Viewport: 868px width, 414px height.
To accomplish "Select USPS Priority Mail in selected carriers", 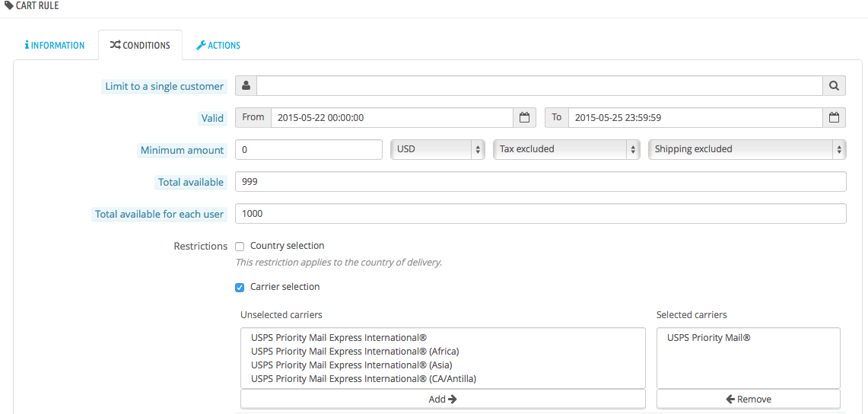I will [708, 336].
